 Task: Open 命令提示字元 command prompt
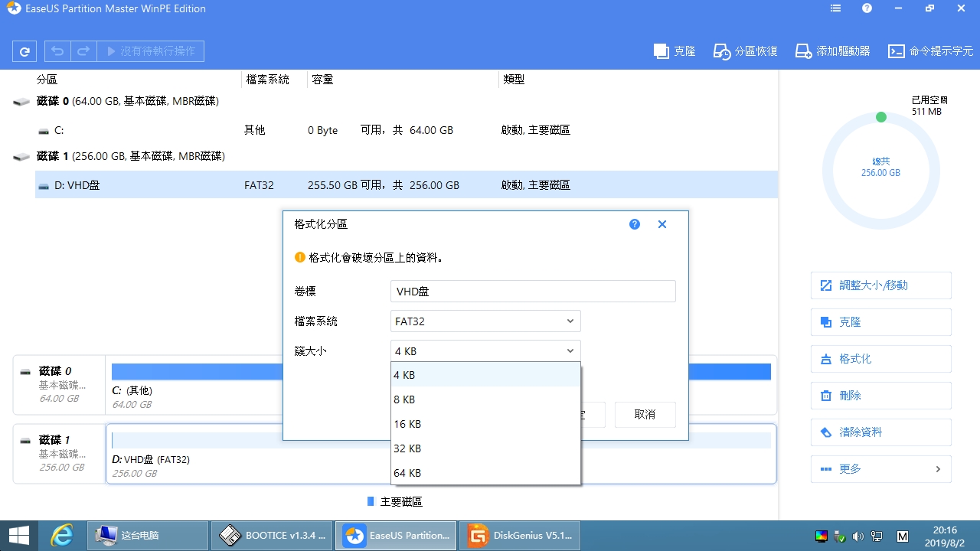[x=930, y=51]
